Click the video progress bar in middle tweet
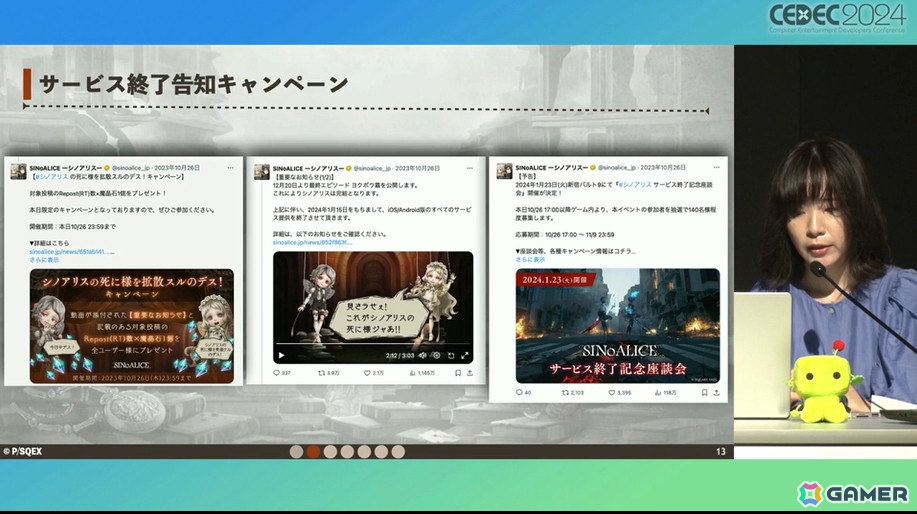Viewport: 917px width, 514px height. pos(373,344)
